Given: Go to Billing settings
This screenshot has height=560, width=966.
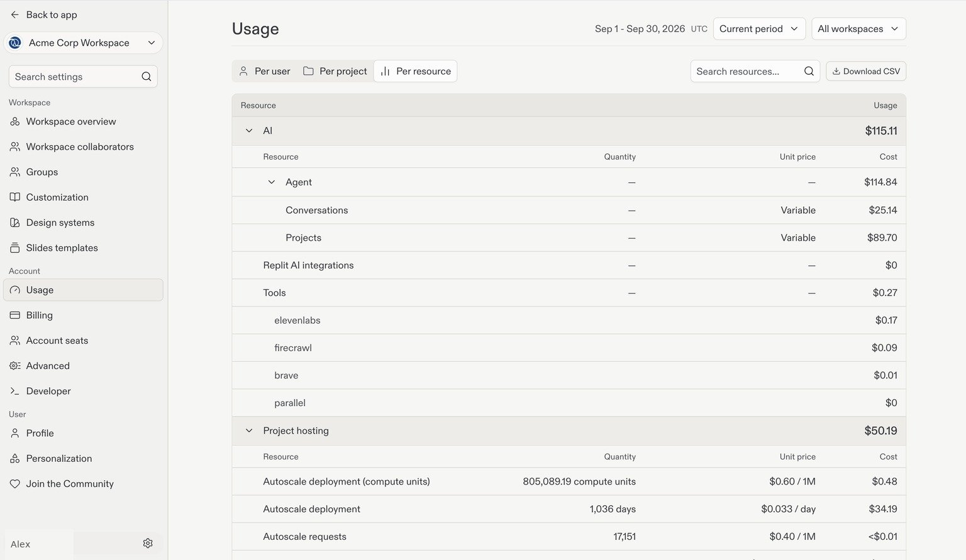Looking at the screenshot, I should click(x=83, y=315).
